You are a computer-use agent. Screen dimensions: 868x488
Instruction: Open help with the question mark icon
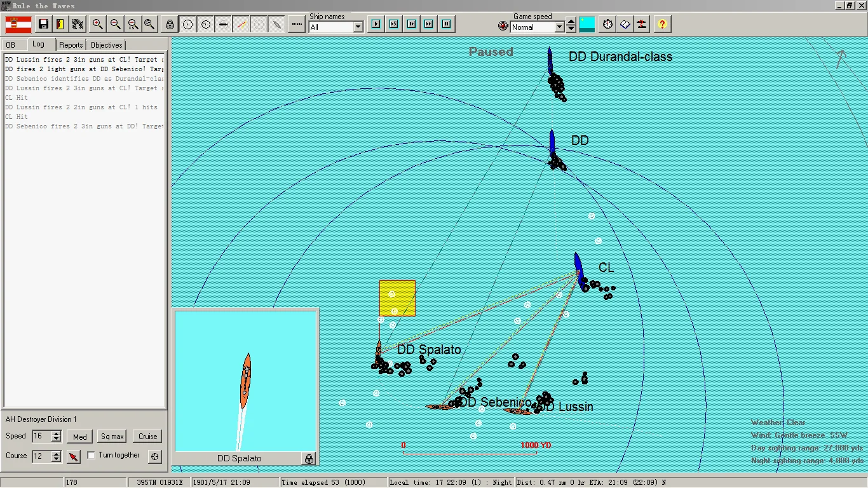coord(663,25)
